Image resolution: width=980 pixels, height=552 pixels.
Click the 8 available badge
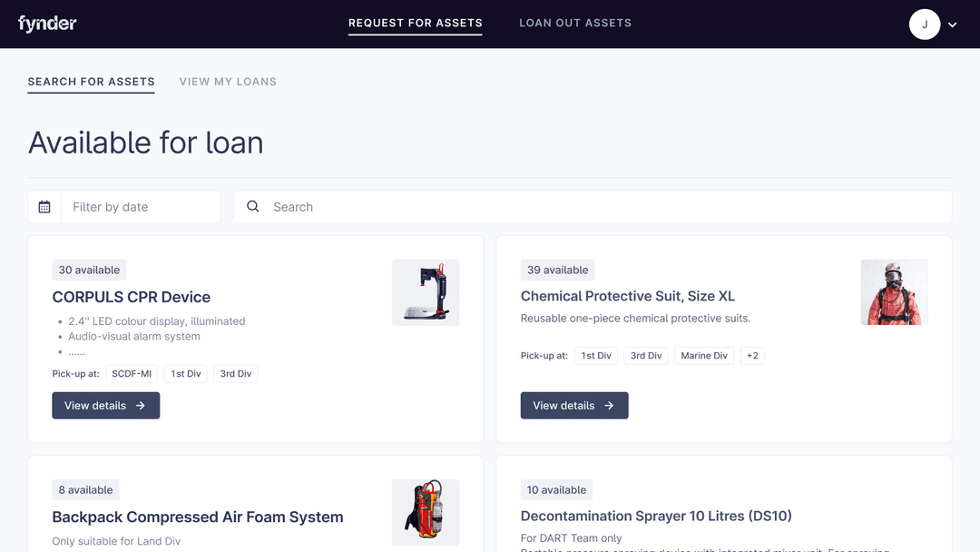pos(85,490)
